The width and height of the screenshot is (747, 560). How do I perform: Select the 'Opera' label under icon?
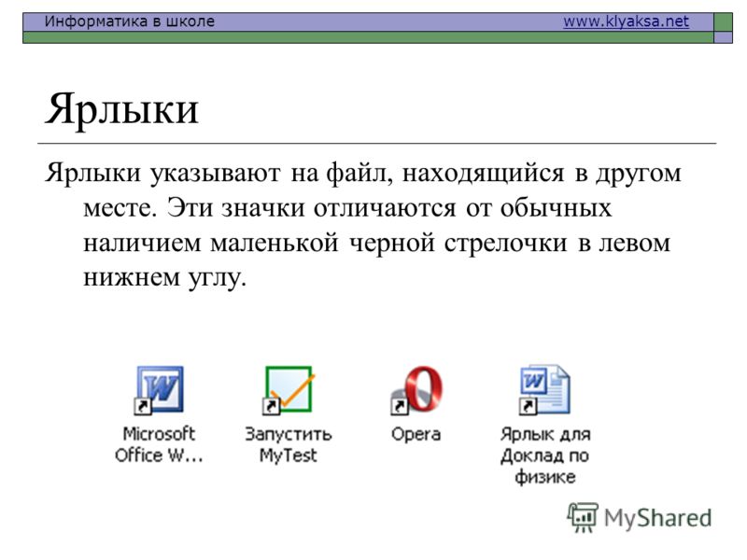coord(416,435)
